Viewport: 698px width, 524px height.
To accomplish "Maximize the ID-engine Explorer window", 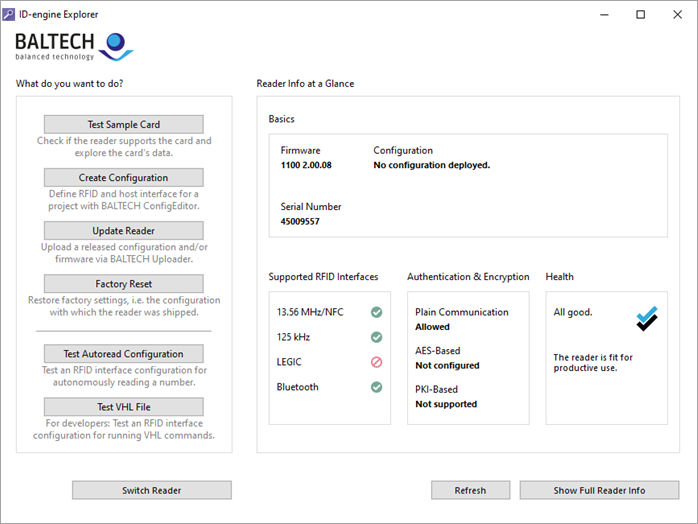I will click(x=641, y=15).
